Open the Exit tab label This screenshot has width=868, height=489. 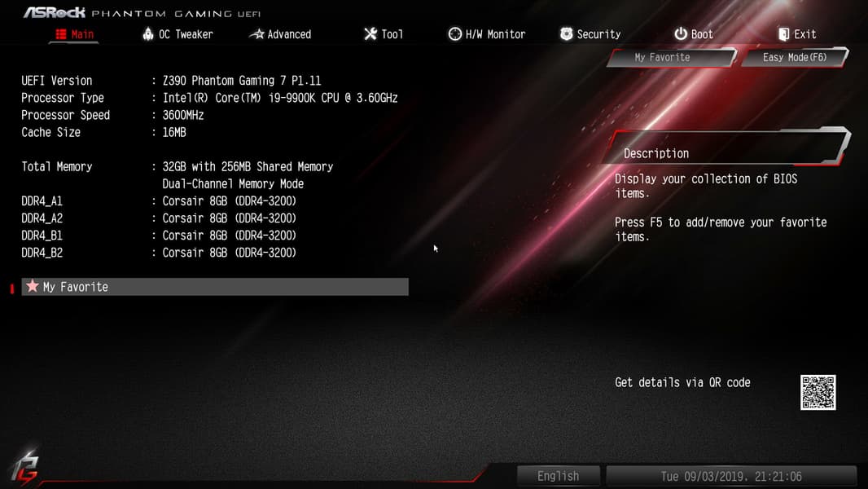pos(804,34)
